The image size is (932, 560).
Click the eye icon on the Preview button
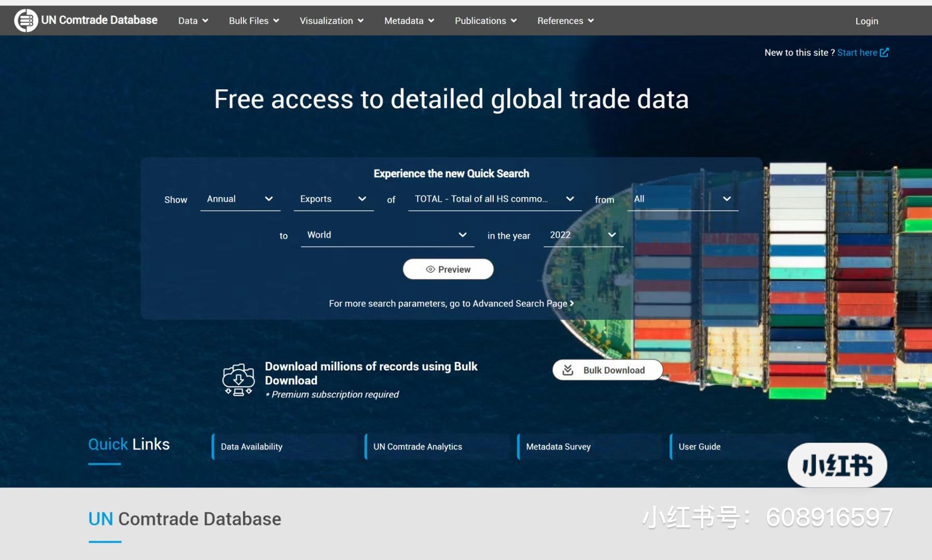pyautogui.click(x=430, y=269)
